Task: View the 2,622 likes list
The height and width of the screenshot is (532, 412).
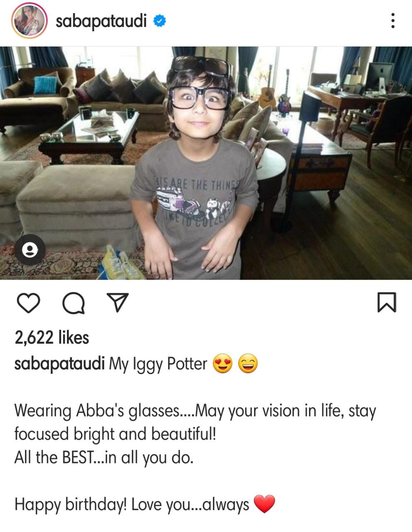Action: 52,337
